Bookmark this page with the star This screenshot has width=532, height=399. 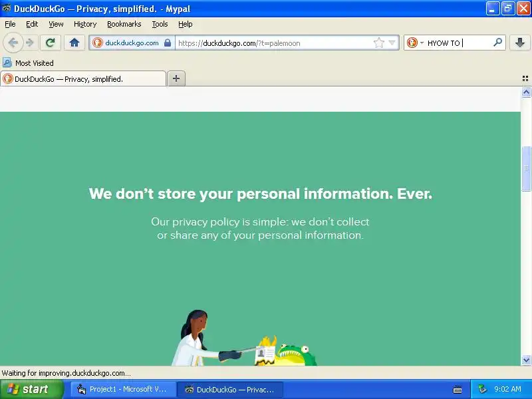pyautogui.click(x=378, y=43)
